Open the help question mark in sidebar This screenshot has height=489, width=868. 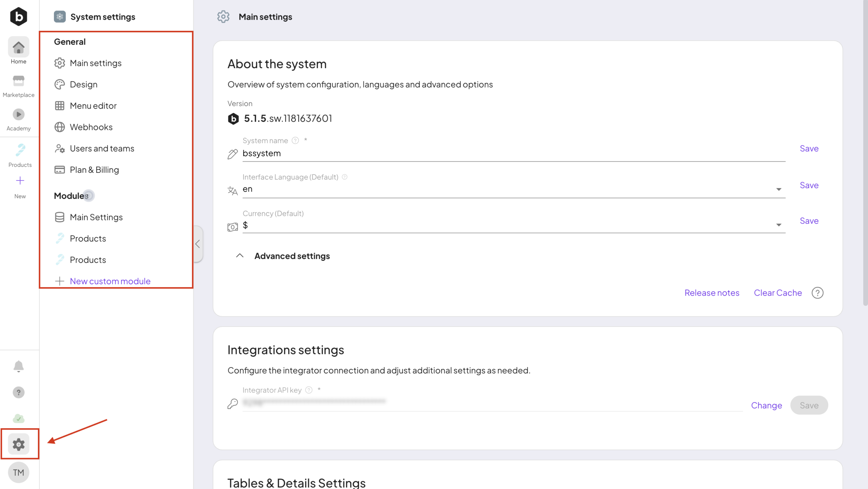19,392
